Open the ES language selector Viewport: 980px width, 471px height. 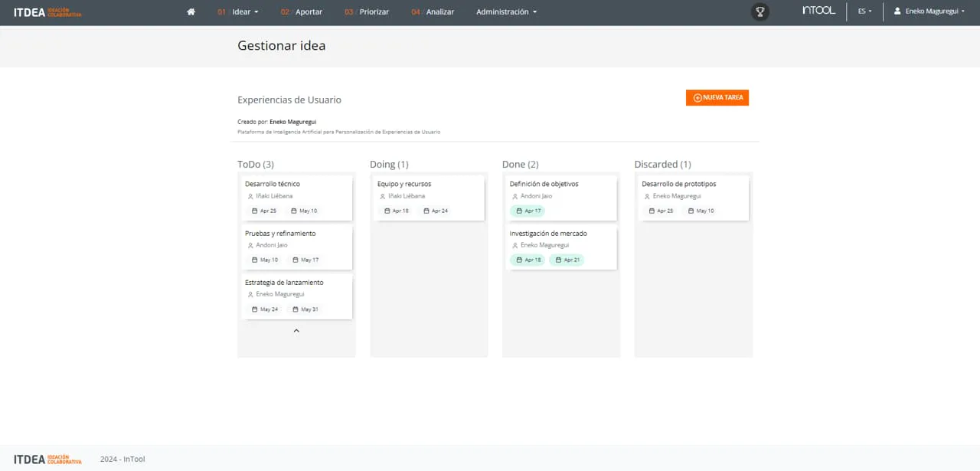[x=864, y=11]
